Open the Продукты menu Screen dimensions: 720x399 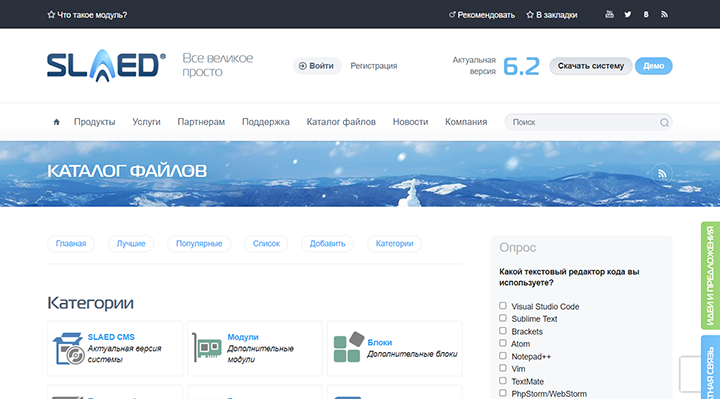pyautogui.click(x=95, y=122)
